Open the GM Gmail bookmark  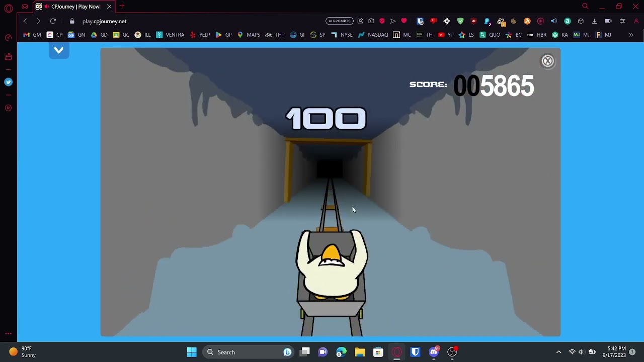point(32,35)
